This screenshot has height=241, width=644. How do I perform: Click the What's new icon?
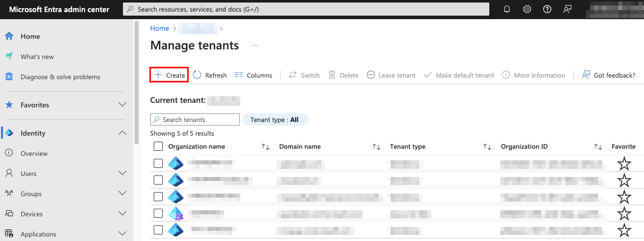pyautogui.click(x=9, y=56)
